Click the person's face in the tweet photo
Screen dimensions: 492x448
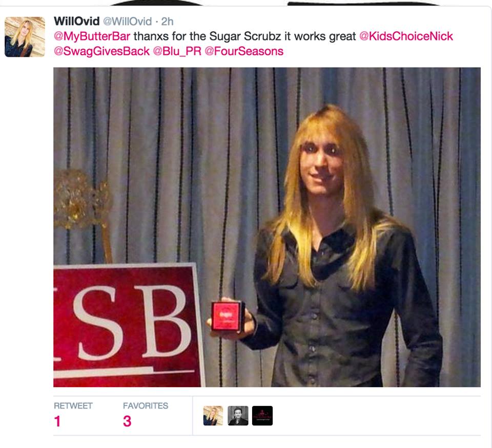point(321,165)
